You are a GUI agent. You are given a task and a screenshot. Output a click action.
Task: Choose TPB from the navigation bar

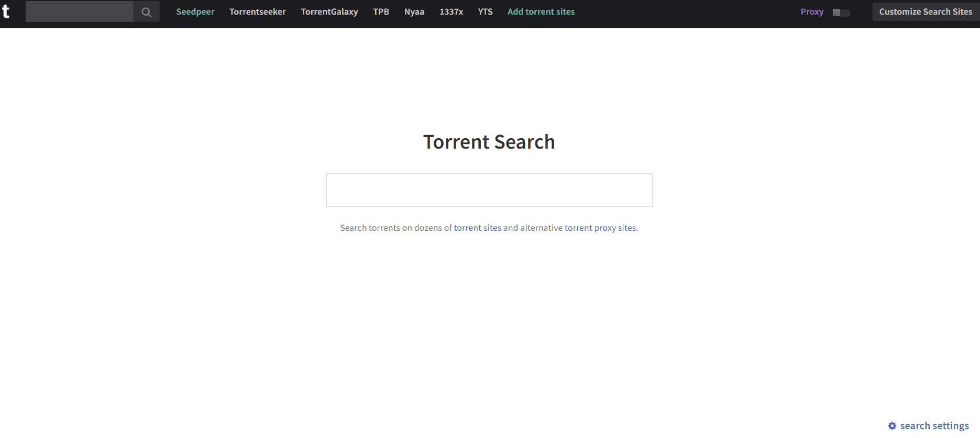click(381, 12)
